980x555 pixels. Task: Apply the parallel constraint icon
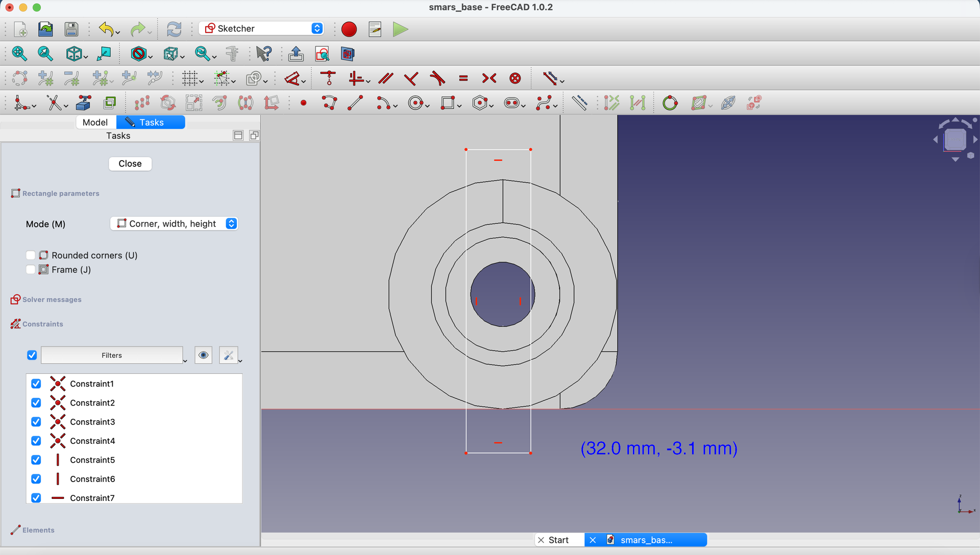tap(386, 79)
